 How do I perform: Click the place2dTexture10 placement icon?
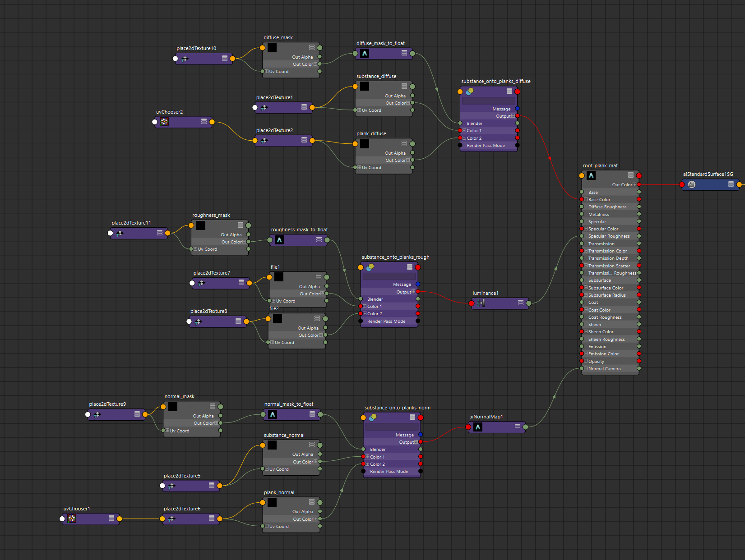pos(185,59)
